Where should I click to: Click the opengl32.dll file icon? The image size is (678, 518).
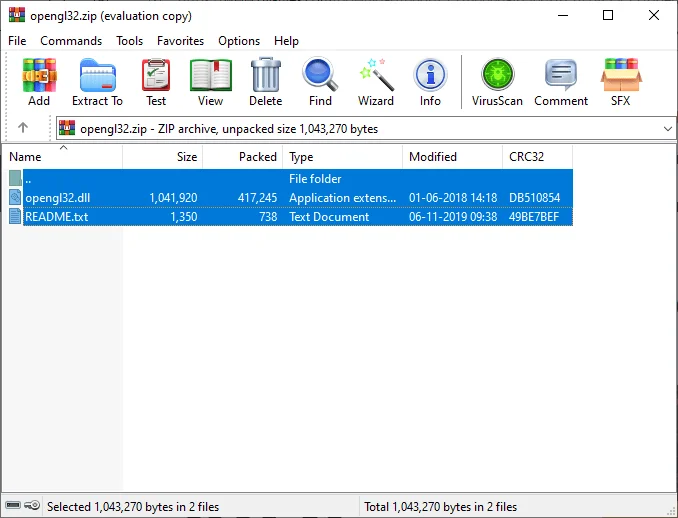15,198
